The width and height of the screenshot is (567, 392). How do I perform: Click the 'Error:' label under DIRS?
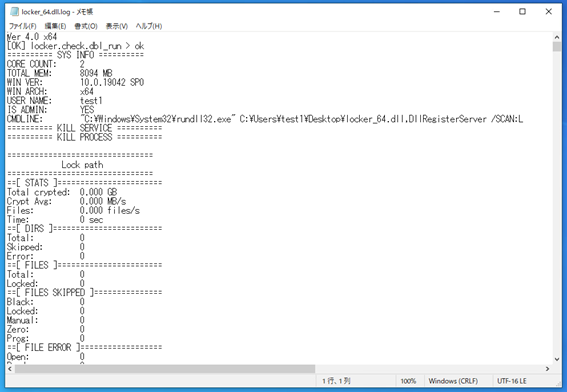[20, 256]
